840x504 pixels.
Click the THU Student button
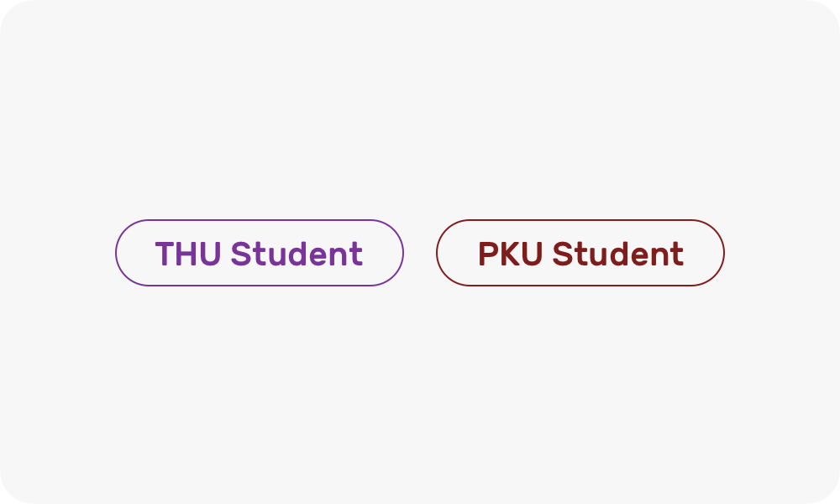[260, 253]
